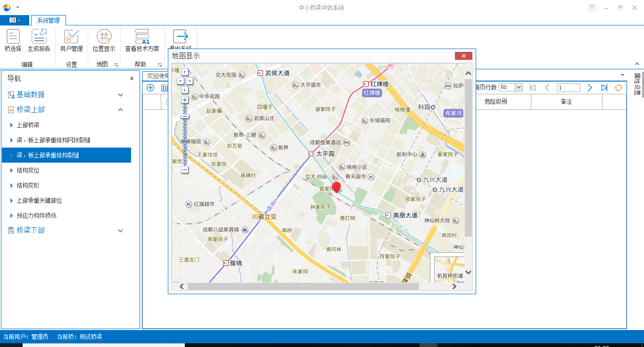Jump to last page in pager
The image size is (644, 347).
[x=604, y=88]
